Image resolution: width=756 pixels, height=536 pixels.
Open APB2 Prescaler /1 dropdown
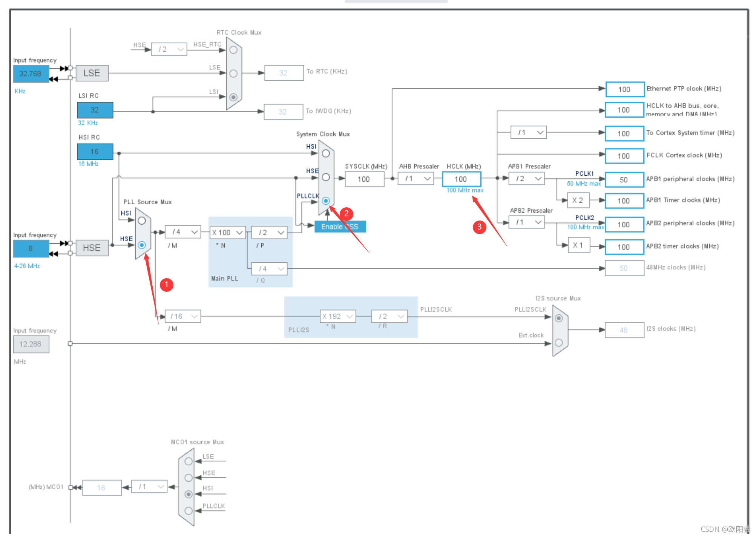coord(527,222)
